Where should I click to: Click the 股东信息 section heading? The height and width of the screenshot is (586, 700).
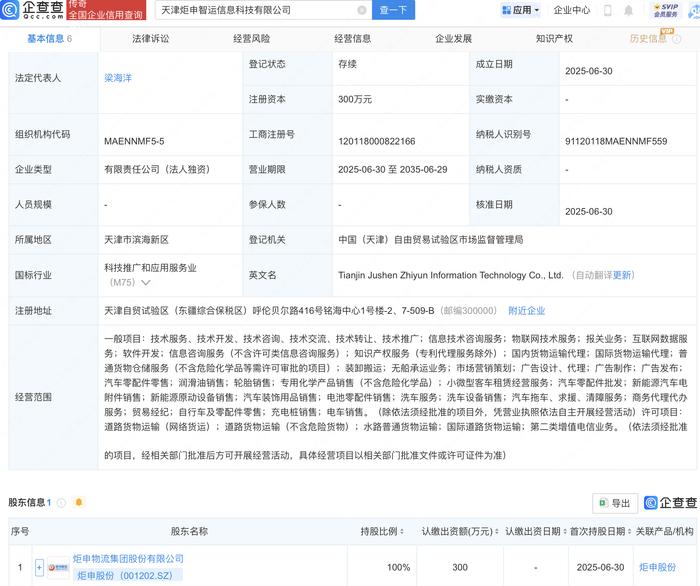pos(30,503)
